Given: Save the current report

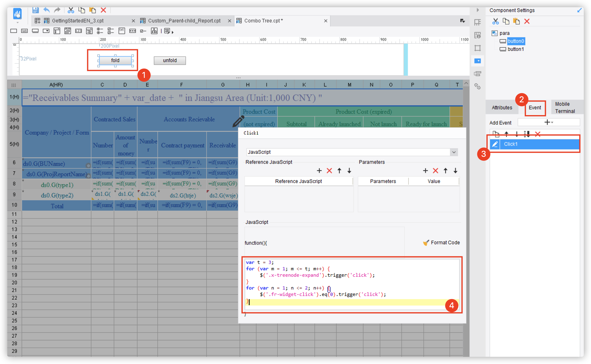Looking at the screenshot, I should tap(35, 10).
